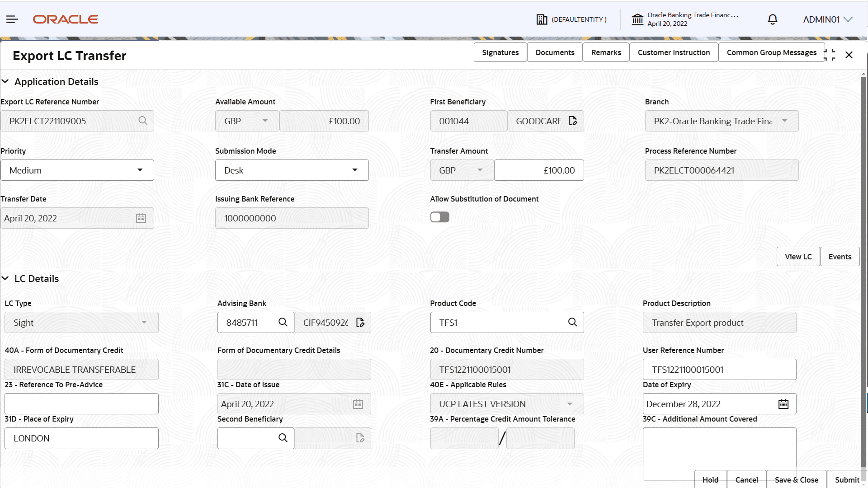The width and height of the screenshot is (868, 488).
Task: Open the Customer Instruction tab
Action: click(673, 52)
